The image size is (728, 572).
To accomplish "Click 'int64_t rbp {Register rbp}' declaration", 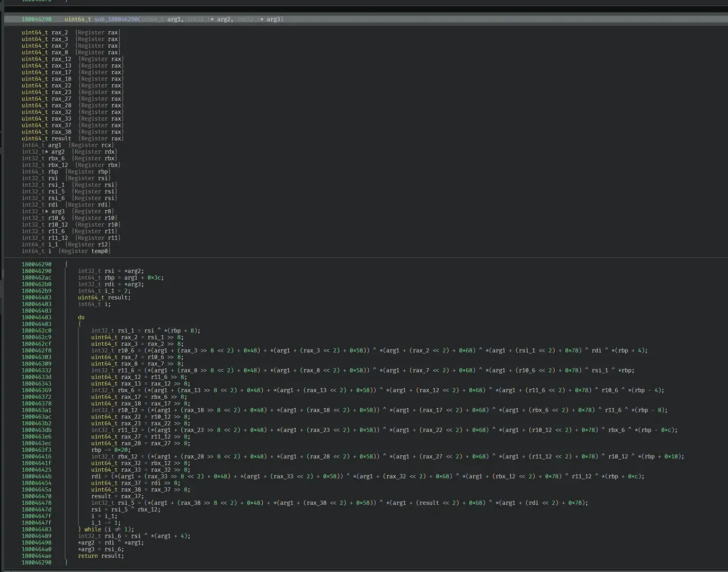I will tap(66, 172).
